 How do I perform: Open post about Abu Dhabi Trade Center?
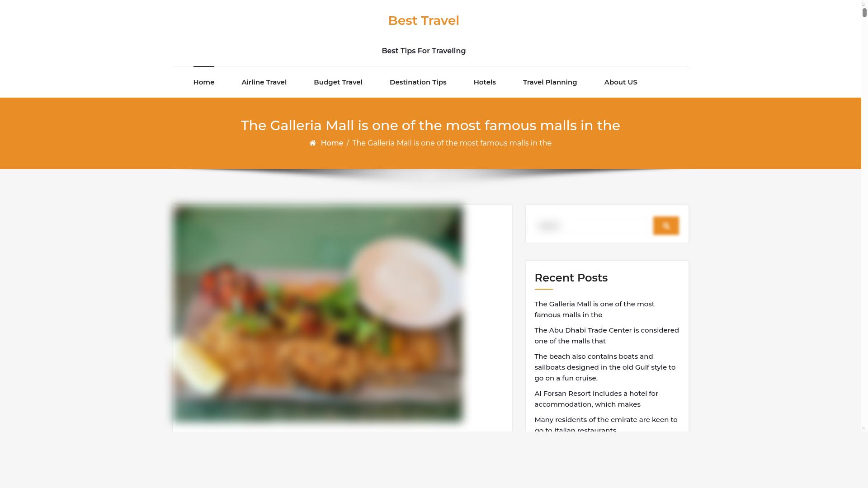pyautogui.click(x=607, y=336)
